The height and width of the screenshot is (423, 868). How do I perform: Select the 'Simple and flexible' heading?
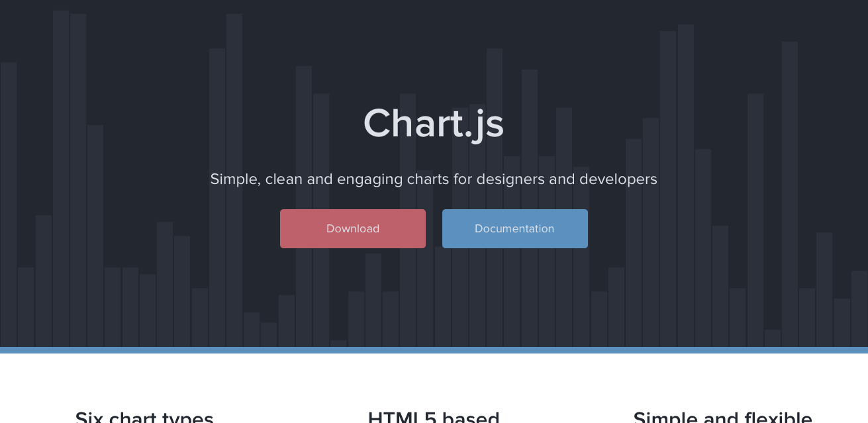click(x=723, y=417)
